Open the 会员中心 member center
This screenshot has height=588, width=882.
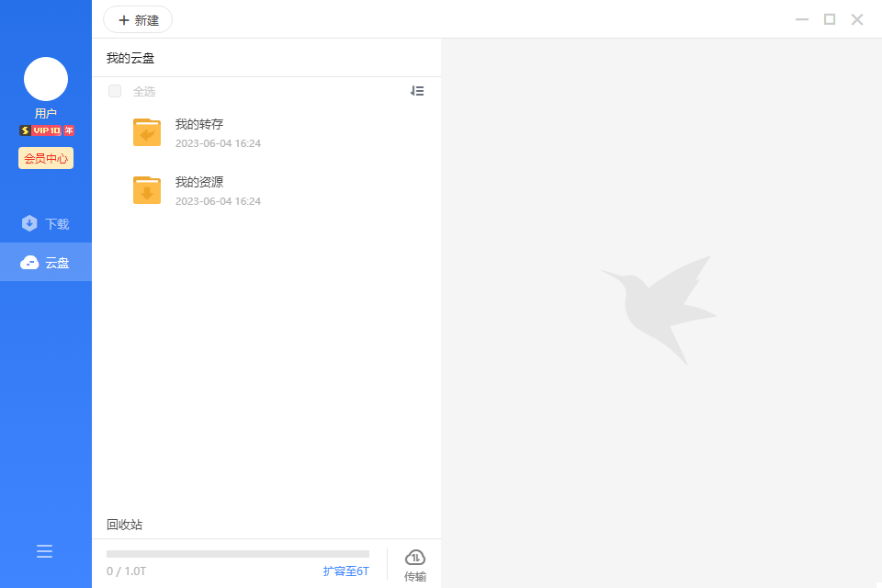(x=46, y=158)
